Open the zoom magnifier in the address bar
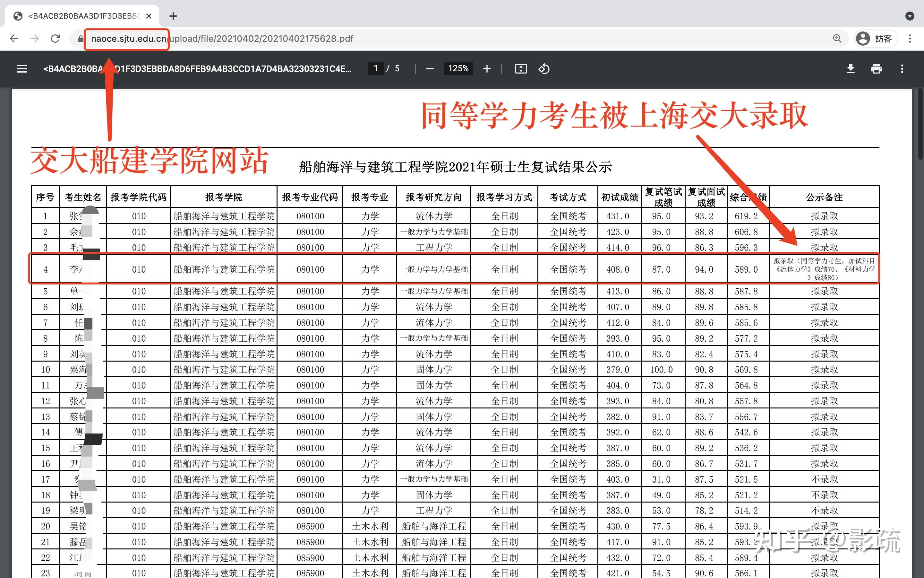Screen dimensions: 924x578 point(837,39)
